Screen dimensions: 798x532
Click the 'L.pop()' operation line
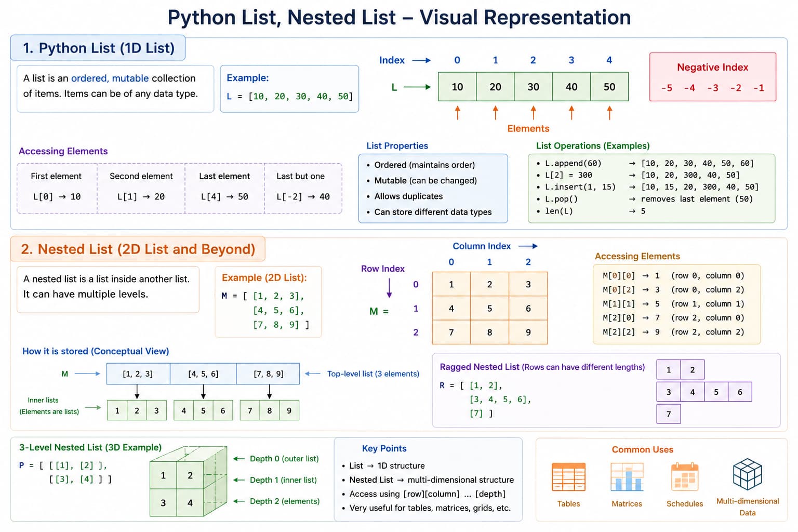[644, 199]
